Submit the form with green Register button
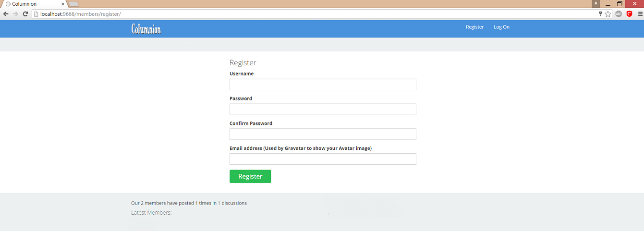The height and width of the screenshot is (231, 644). (x=250, y=176)
